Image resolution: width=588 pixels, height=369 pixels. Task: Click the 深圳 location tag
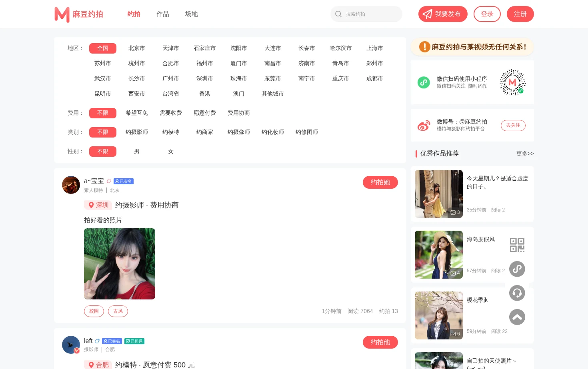coord(98,205)
